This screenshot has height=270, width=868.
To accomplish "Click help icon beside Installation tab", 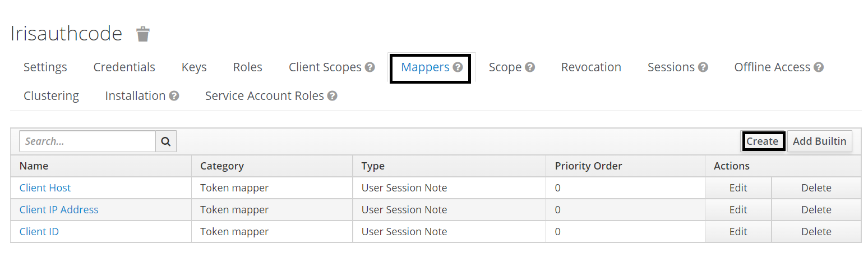I will [174, 96].
